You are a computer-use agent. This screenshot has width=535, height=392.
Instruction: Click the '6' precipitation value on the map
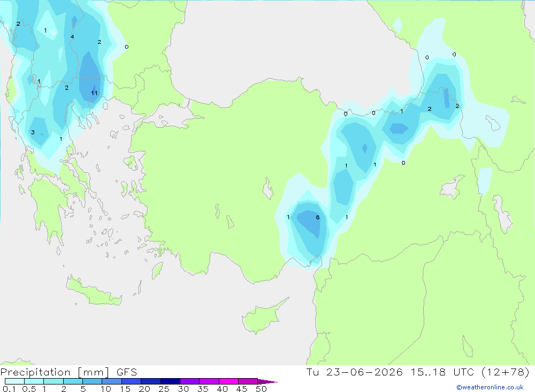point(318,217)
